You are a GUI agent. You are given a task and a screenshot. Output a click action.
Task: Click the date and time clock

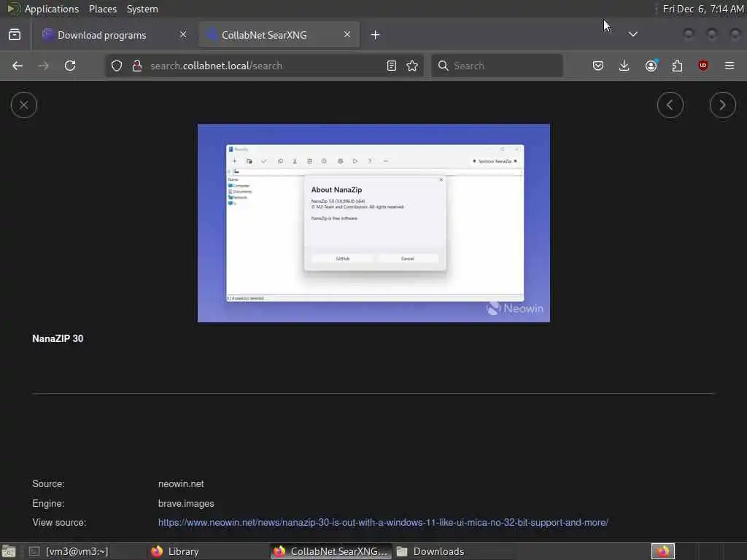coord(703,9)
